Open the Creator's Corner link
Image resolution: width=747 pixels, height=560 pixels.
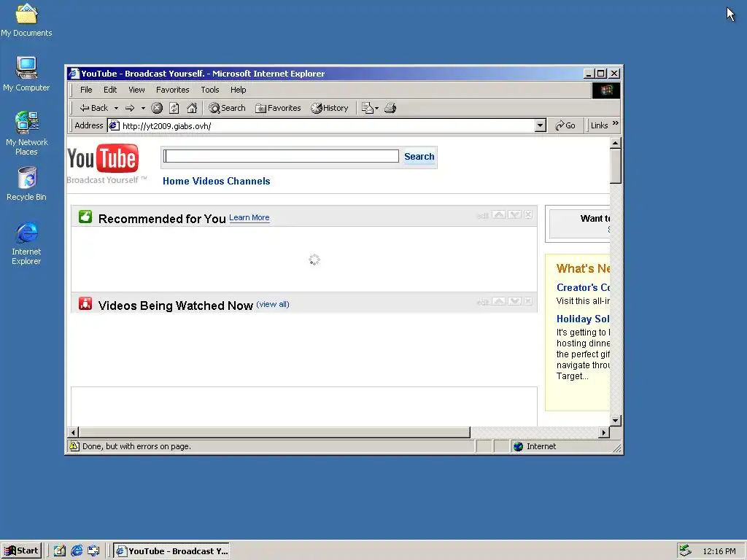pos(583,287)
